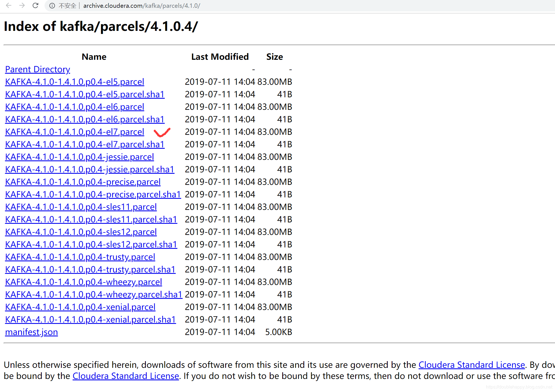
Task: Download the sles12.parcel file
Action: 81,232
